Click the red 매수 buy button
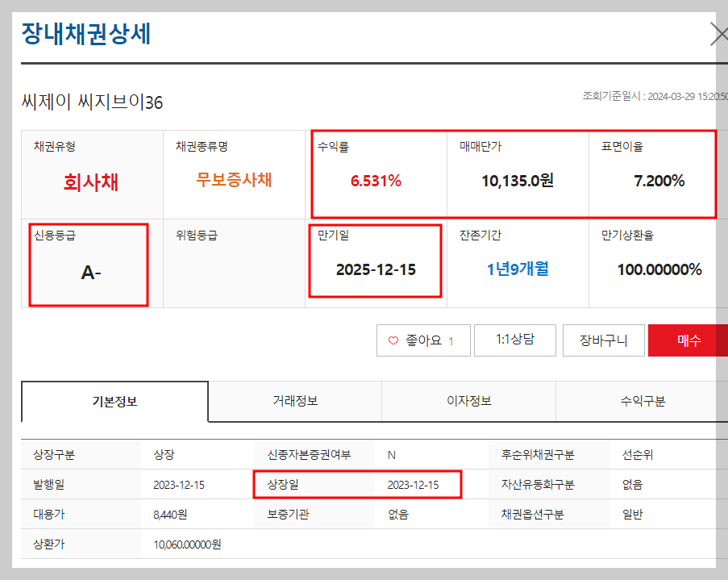This screenshot has width=728, height=580. (688, 340)
